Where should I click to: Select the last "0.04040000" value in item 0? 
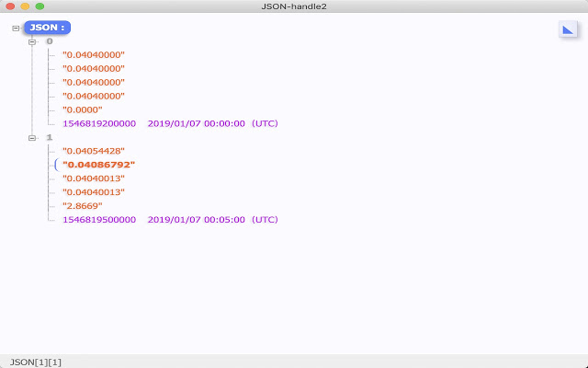(x=93, y=96)
